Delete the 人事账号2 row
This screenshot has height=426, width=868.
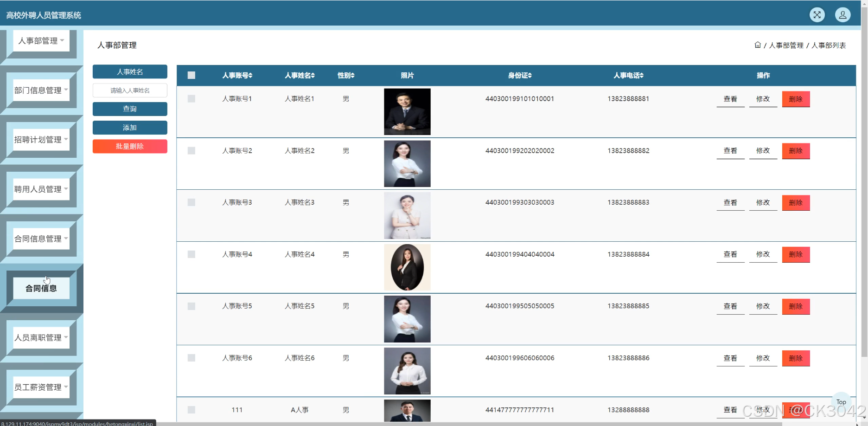click(796, 151)
